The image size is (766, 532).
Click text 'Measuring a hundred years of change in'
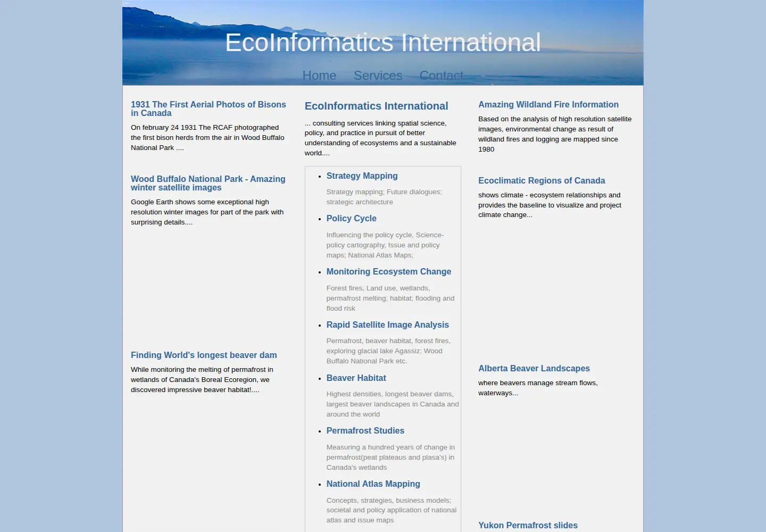point(391,447)
